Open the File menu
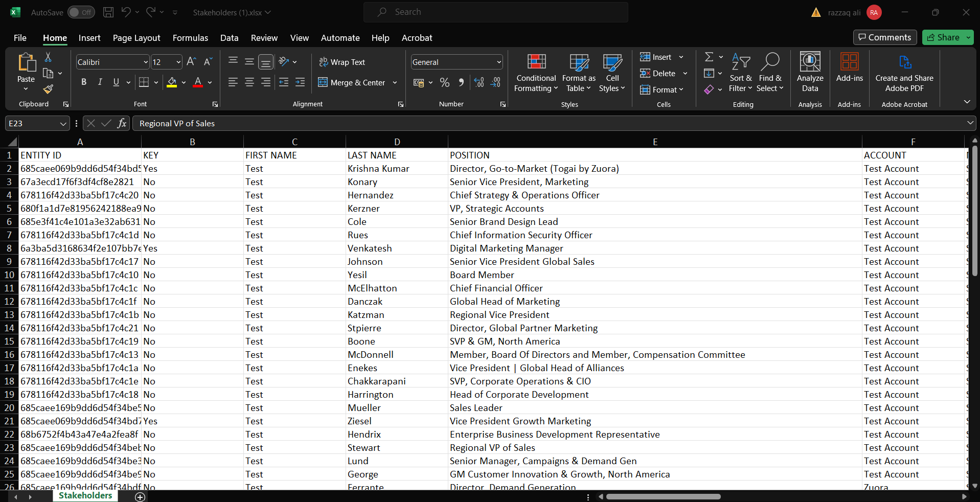Viewport: 980px width, 502px height. coord(20,38)
